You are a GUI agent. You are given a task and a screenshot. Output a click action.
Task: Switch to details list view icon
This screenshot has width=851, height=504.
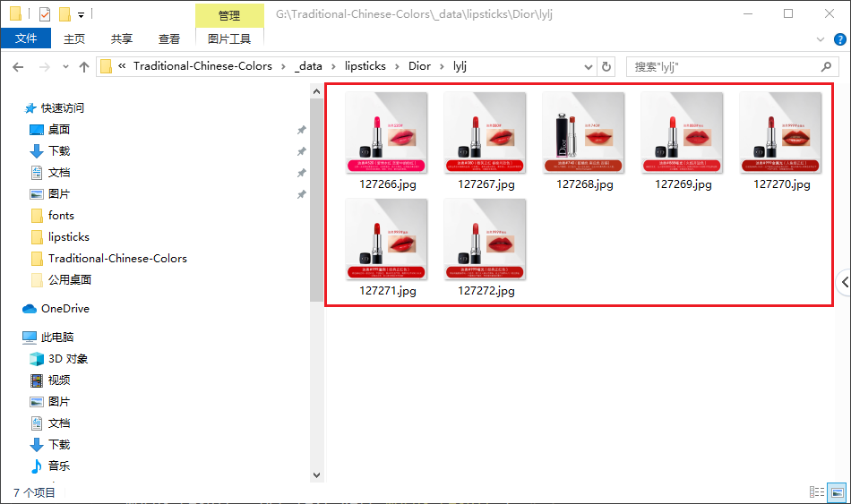click(816, 492)
